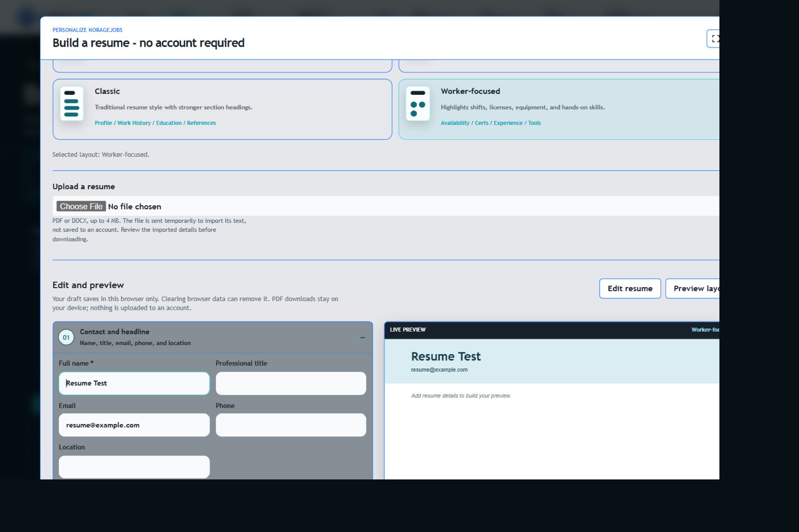Focus the Professional title field
The height and width of the screenshot is (532, 799).
pos(291,383)
